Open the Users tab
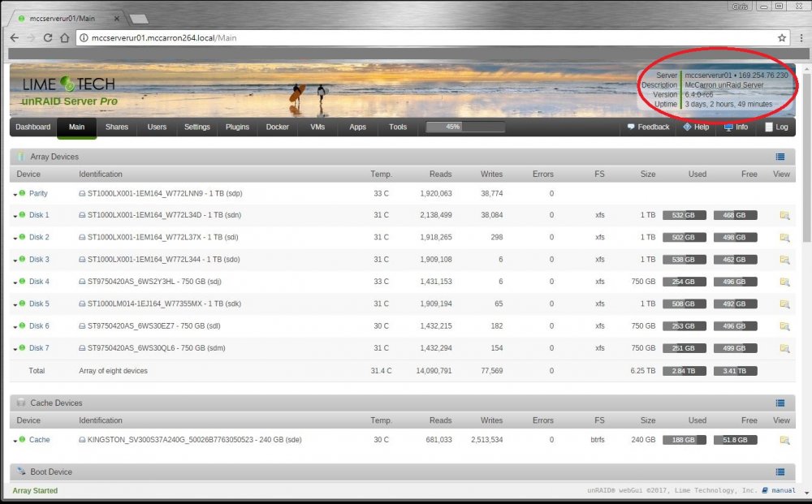This screenshot has width=812, height=504. click(157, 127)
